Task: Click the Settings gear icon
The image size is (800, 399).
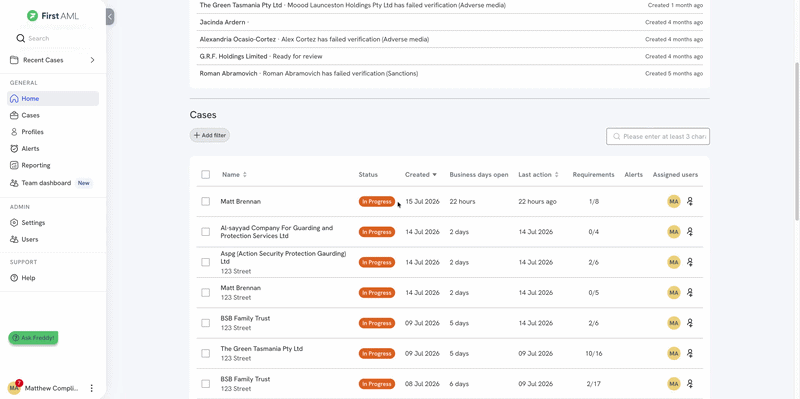Action: pos(14,223)
